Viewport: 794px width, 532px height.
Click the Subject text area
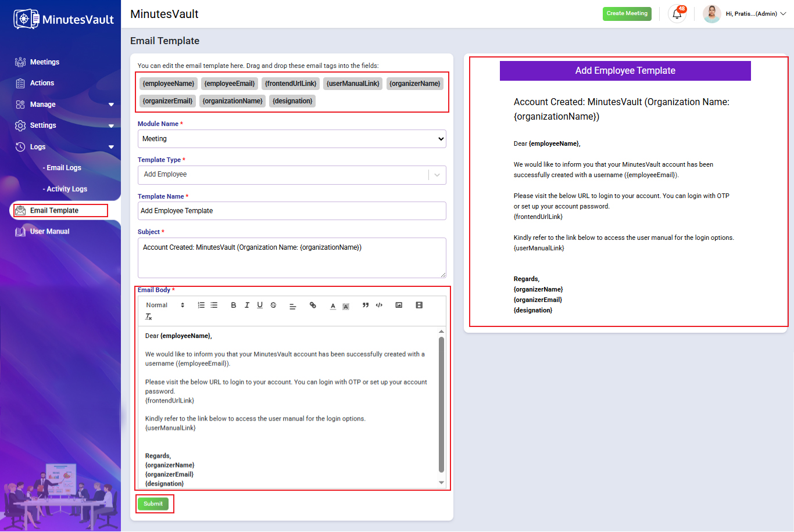click(292, 258)
